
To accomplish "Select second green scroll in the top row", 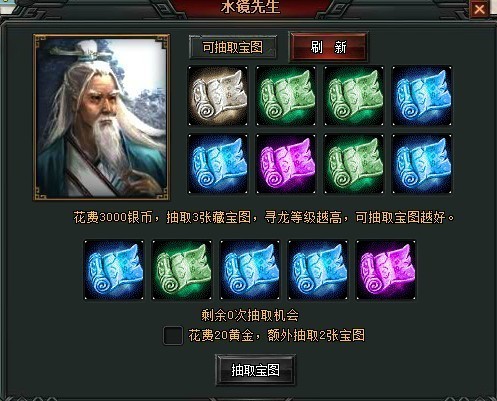I will (354, 96).
